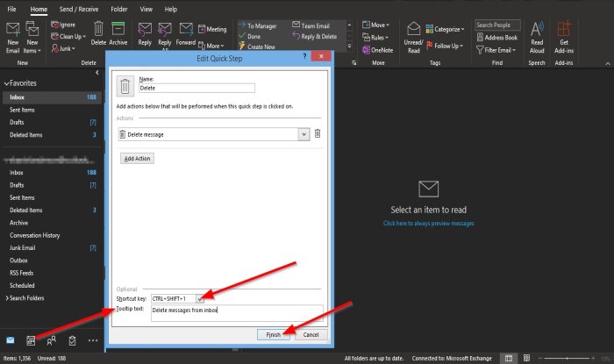Viewport: 614px width, 364px height.
Task: Open the Tasks view in the bottom navigation
Action: pos(72,339)
